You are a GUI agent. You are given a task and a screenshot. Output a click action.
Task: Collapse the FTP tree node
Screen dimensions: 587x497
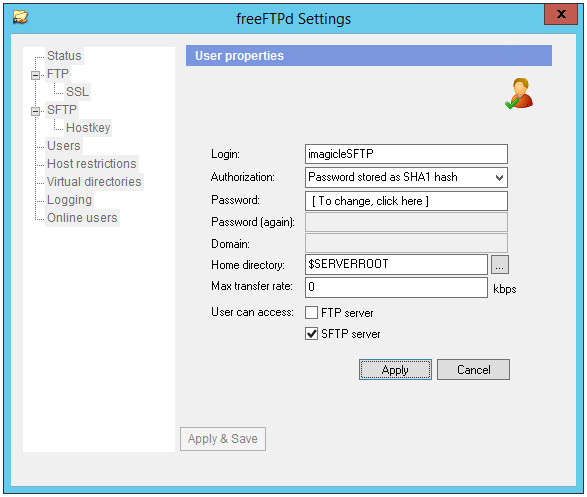(x=35, y=75)
